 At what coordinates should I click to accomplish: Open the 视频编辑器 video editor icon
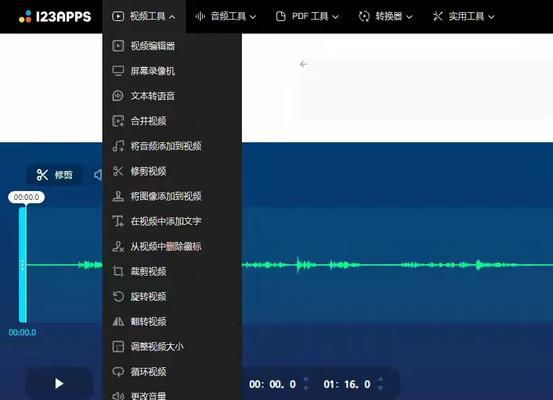coord(118,46)
